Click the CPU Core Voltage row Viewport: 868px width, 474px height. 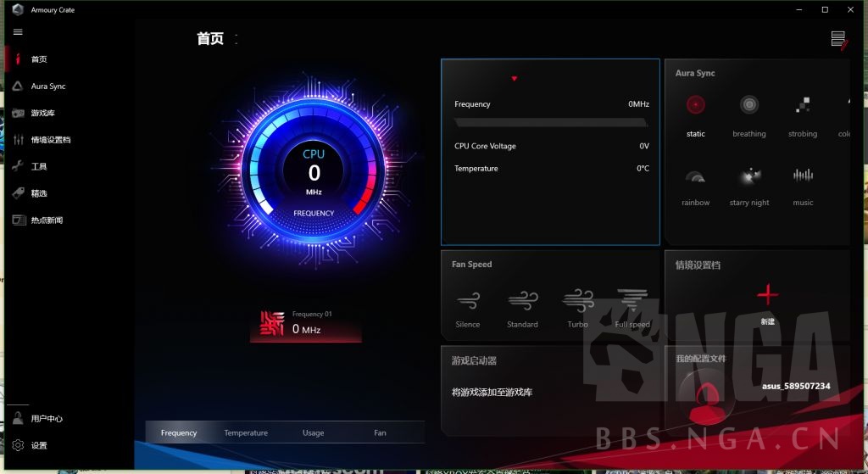pyautogui.click(x=551, y=146)
